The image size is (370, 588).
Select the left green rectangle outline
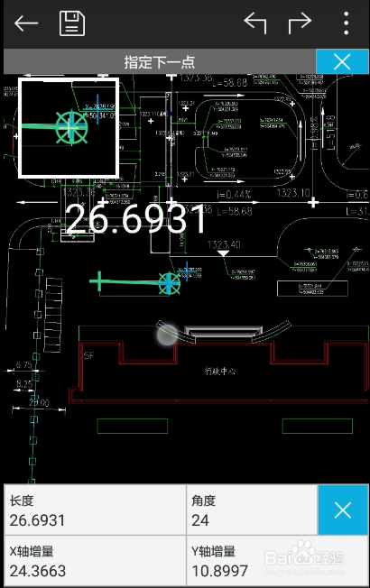(133, 426)
